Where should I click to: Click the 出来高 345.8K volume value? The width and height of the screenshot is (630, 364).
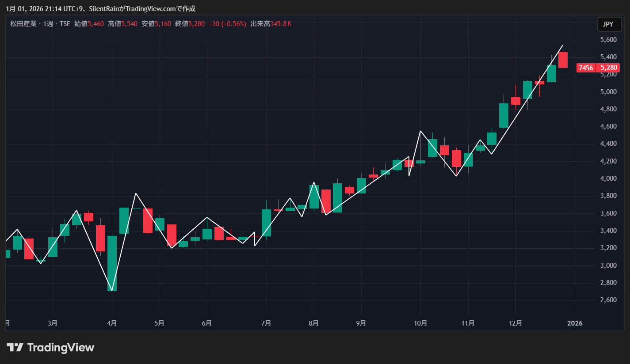point(271,24)
